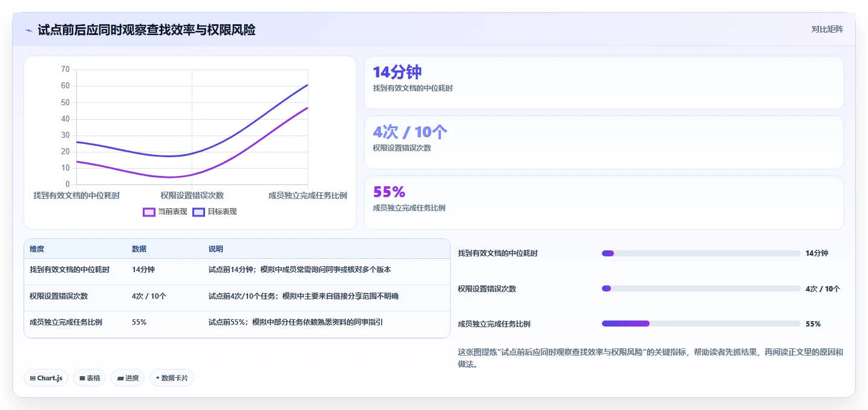The height and width of the screenshot is (410, 868).
Task: Click the summary paragraph starting 这张图提炼
Action: [650, 358]
